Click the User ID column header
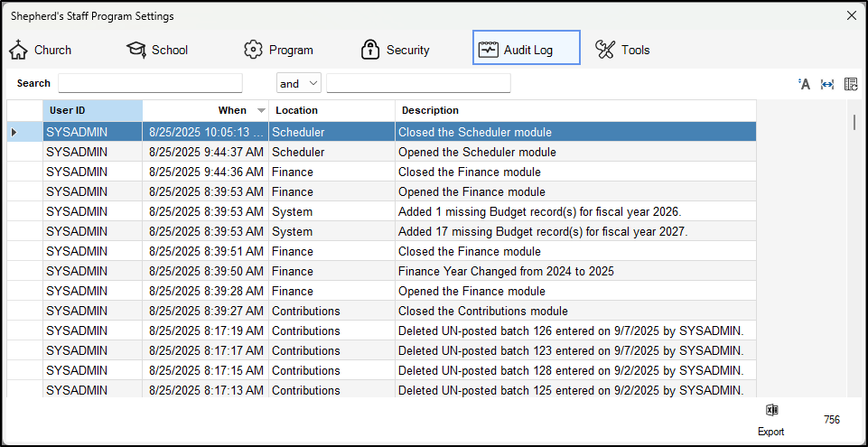The image size is (868, 447). tap(91, 110)
